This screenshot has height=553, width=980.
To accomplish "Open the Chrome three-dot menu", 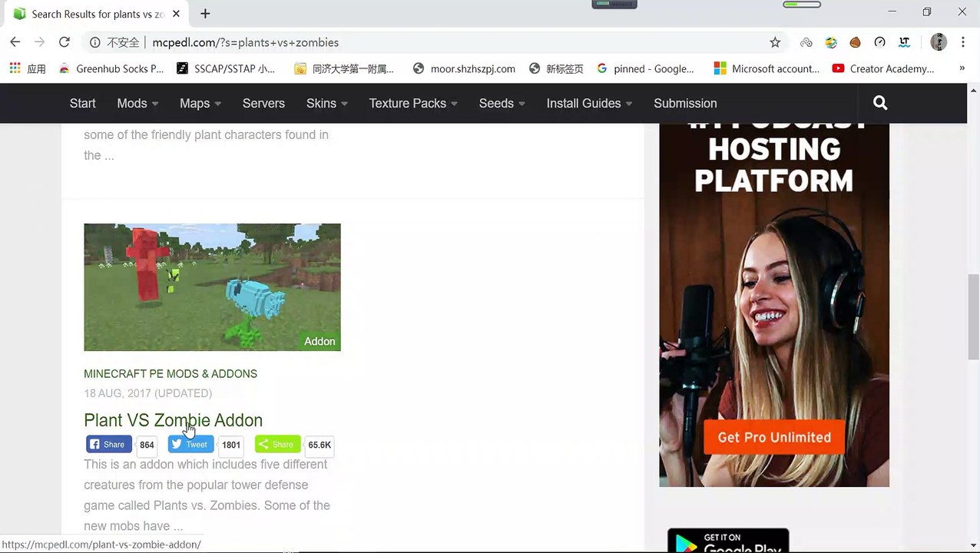I will pos(963,42).
